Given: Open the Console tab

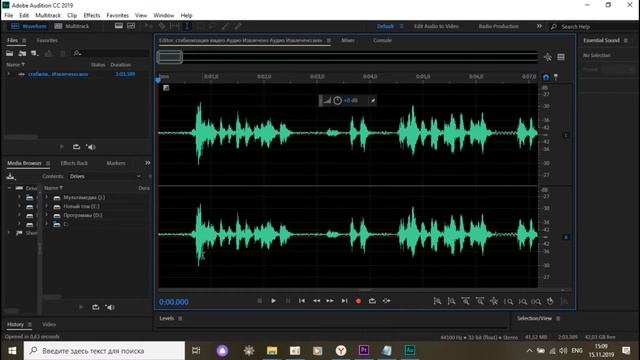Looking at the screenshot, I should click(x=382, y=40).
